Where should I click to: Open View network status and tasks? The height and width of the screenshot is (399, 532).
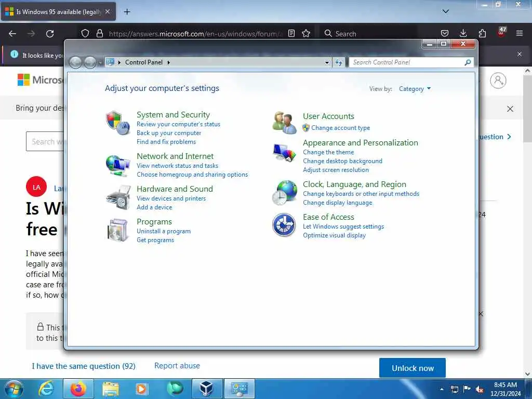(178, 166)
